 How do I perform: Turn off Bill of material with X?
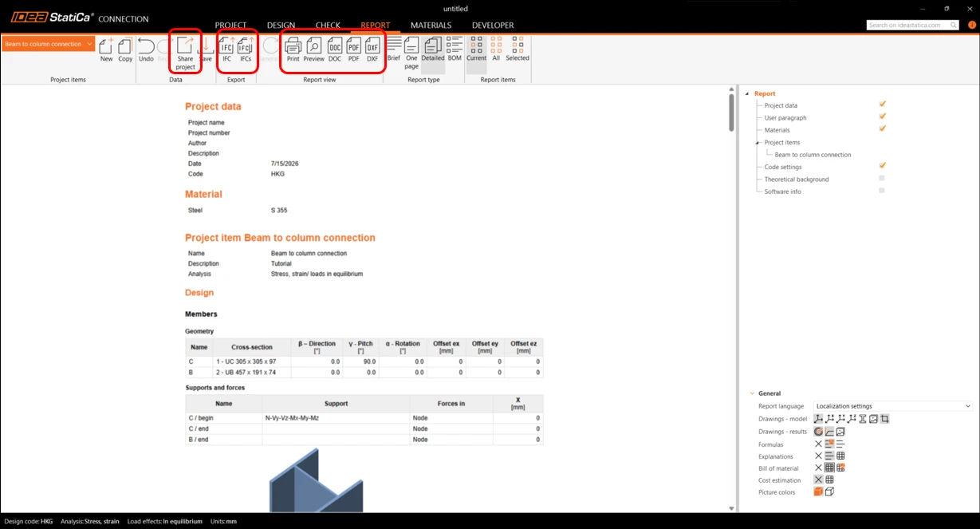pyautogui.click(x=818, y=468)
